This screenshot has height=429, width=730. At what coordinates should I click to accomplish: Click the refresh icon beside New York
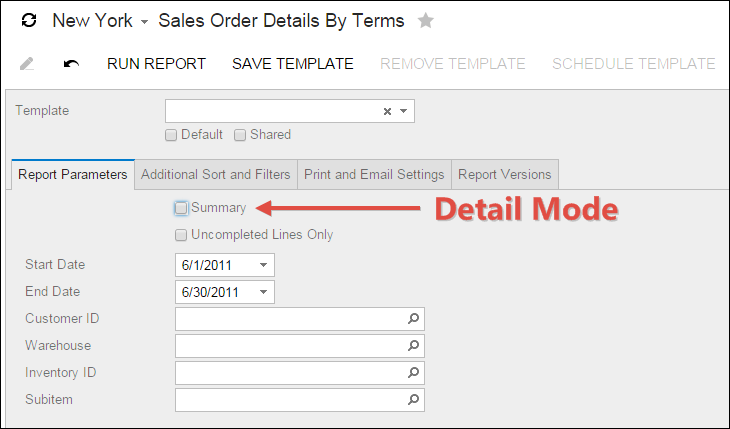tap(29, 20)
